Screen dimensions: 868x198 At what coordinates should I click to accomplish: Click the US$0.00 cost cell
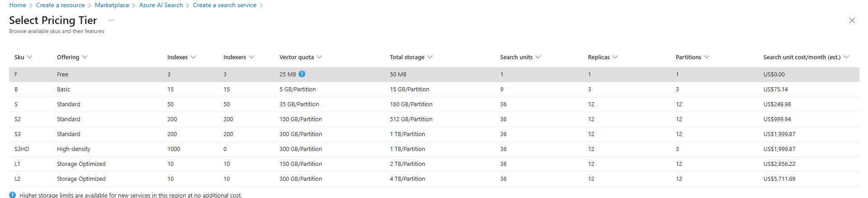click(x=774, y=75)
